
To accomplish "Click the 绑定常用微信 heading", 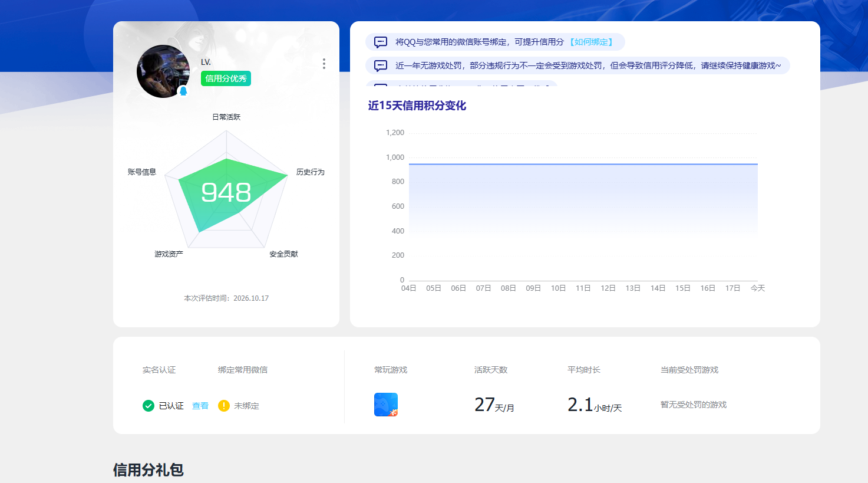I will coord(243,370).
